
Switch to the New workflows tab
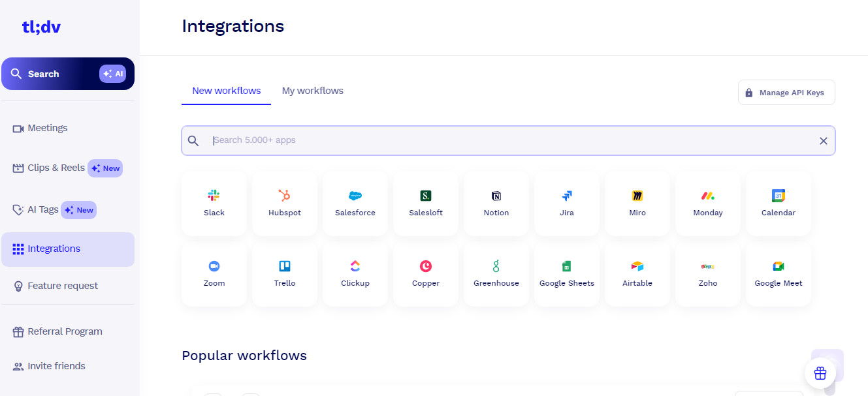226,91
